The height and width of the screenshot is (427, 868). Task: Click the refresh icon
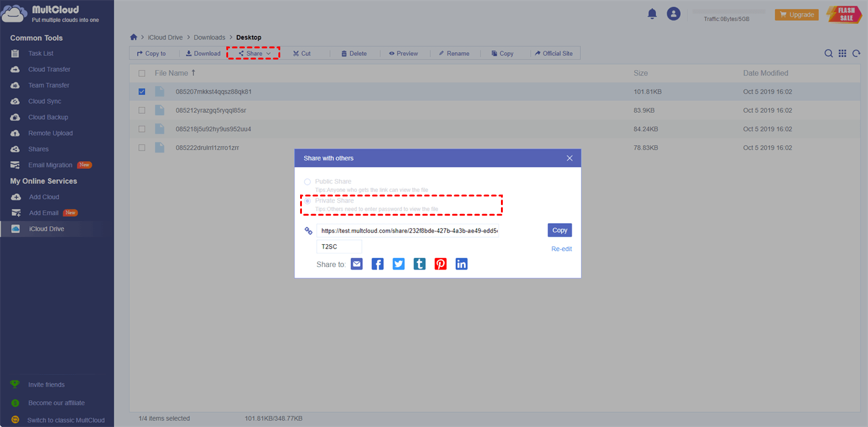point(856,53)
